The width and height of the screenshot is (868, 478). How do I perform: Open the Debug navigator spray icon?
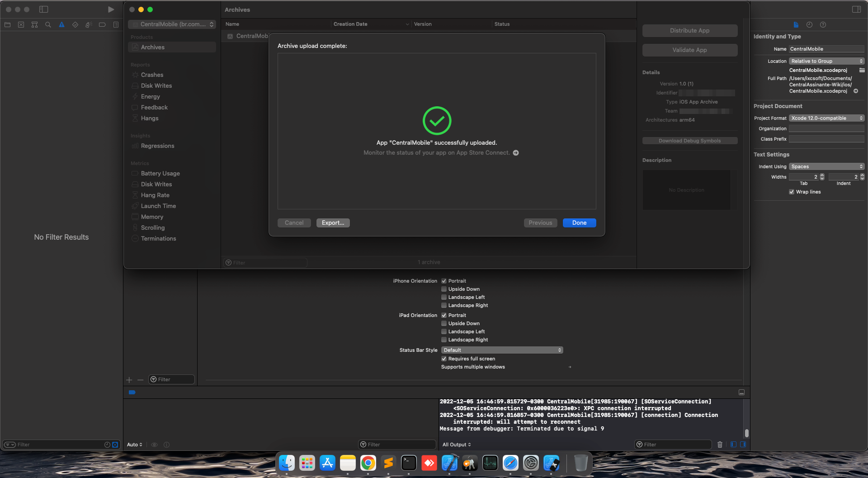(89, 25)
